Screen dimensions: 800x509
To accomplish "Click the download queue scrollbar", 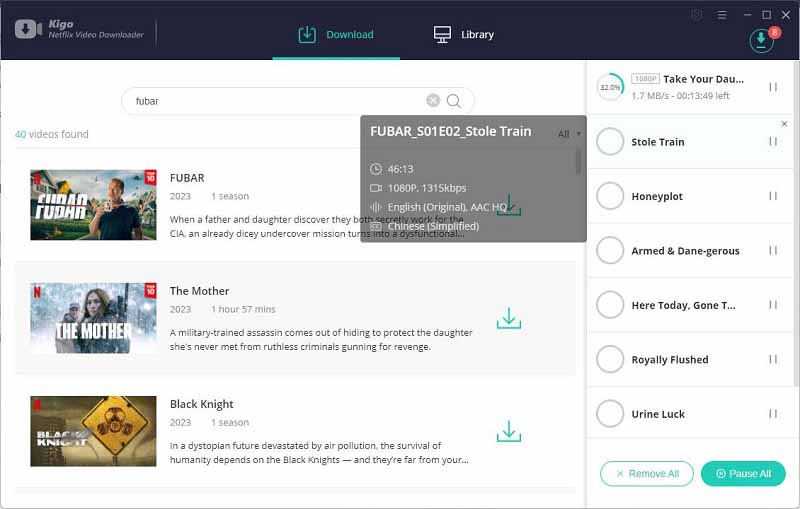I will tap(796, 224).
